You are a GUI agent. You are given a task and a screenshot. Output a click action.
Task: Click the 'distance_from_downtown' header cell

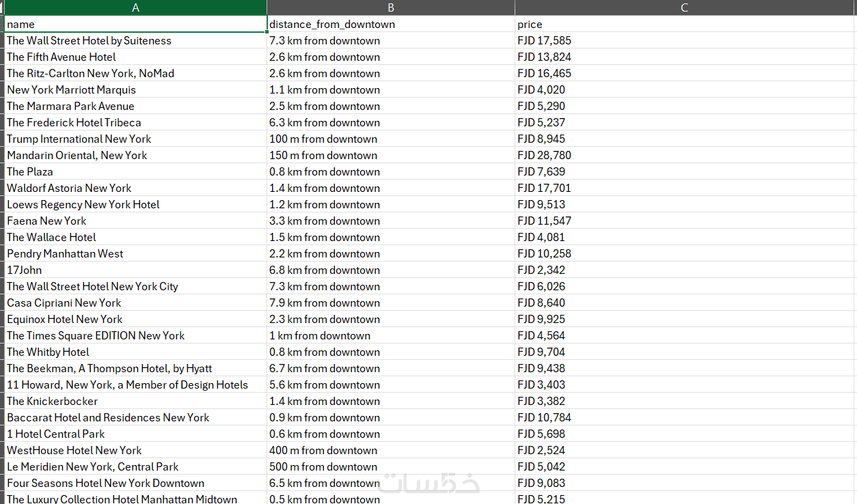click(391, 24)
